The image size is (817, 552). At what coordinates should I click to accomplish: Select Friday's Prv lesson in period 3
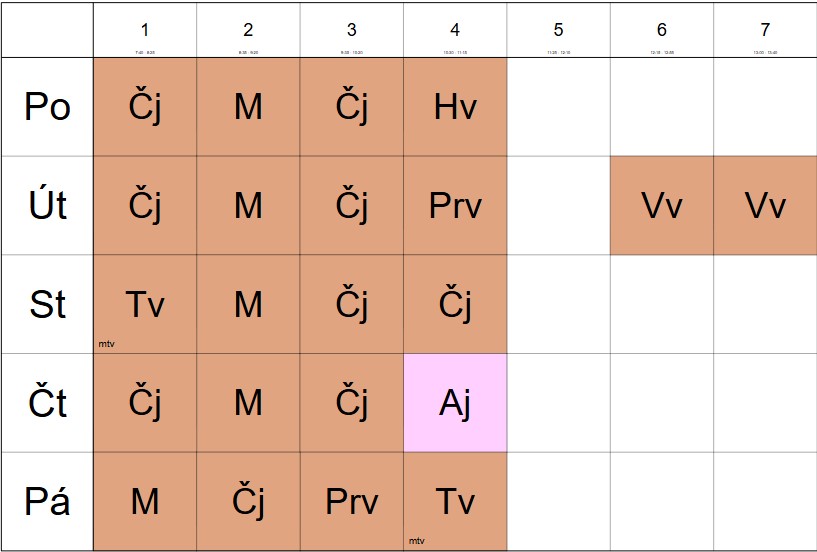click(x=352, y=501)
